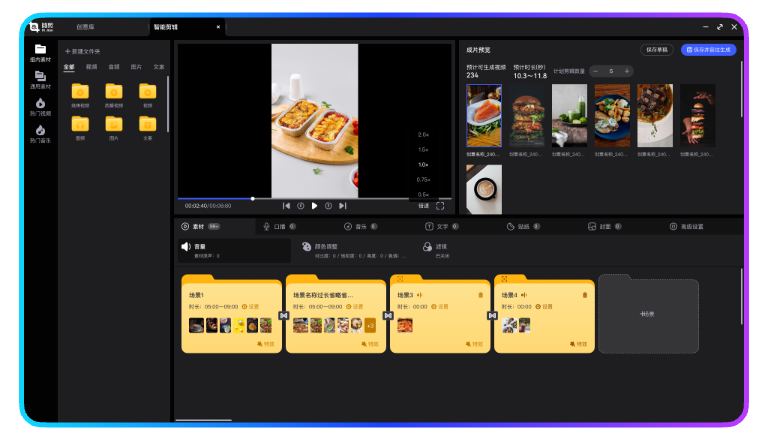The height and width of the screenshot is (440, 768).
Task: Select the 0.75x playback speed option
Action: pos(423,179)
